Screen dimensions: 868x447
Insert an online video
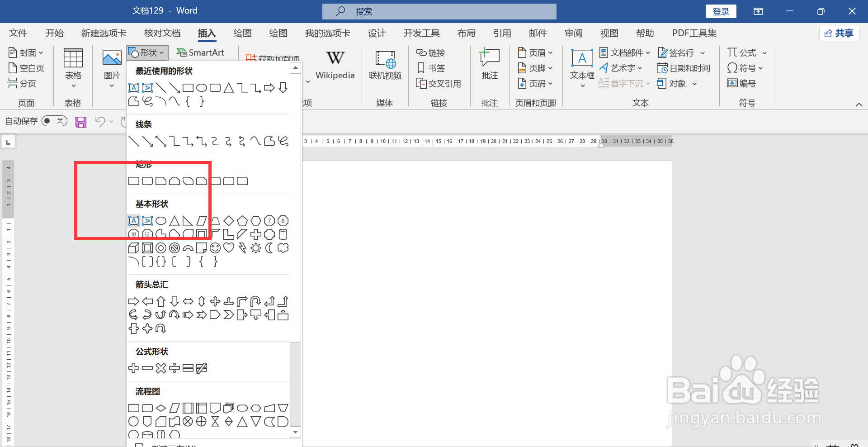pos(385,65)
